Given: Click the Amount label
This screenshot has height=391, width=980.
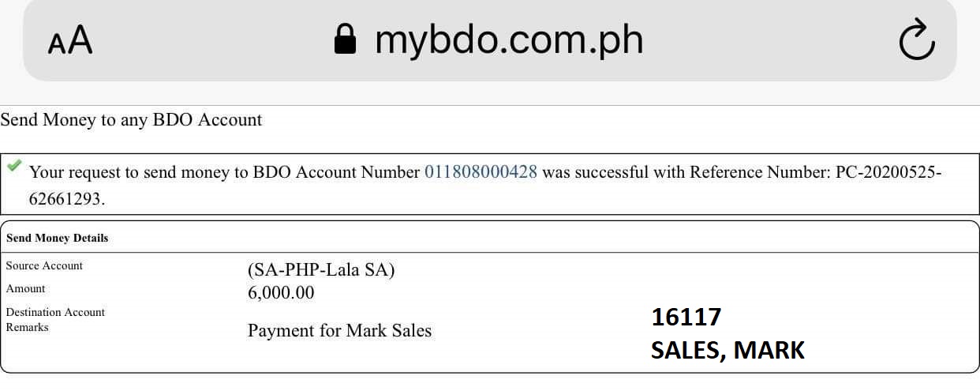Looking at the screenshot, I should coord(25,288).
